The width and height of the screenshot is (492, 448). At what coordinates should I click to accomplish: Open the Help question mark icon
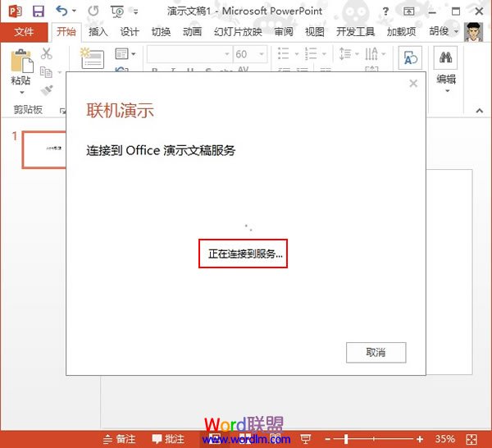(385, 11)
